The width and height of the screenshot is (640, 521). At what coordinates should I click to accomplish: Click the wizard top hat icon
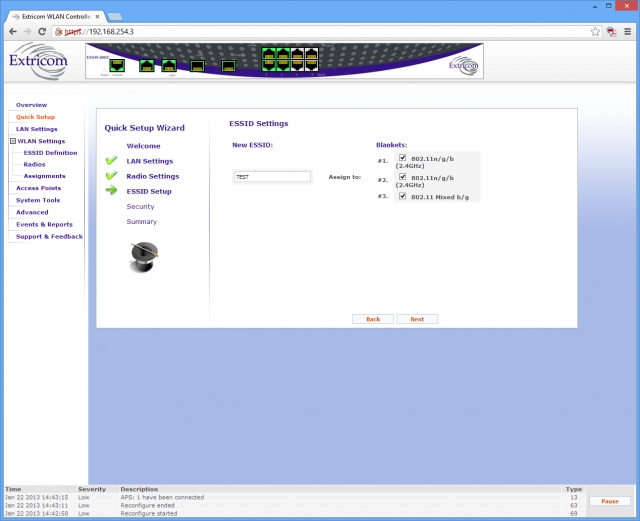(x=144, y=257)
